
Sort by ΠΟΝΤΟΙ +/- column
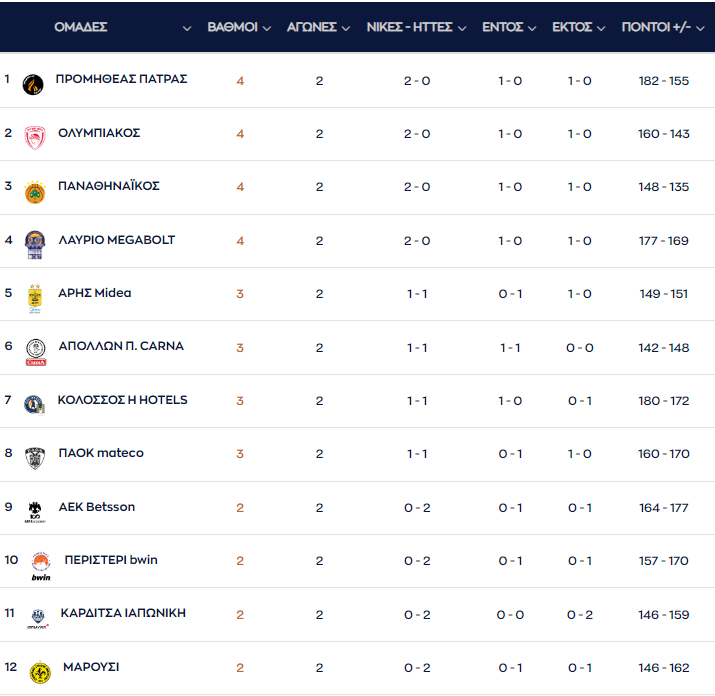tap(663, 27)
